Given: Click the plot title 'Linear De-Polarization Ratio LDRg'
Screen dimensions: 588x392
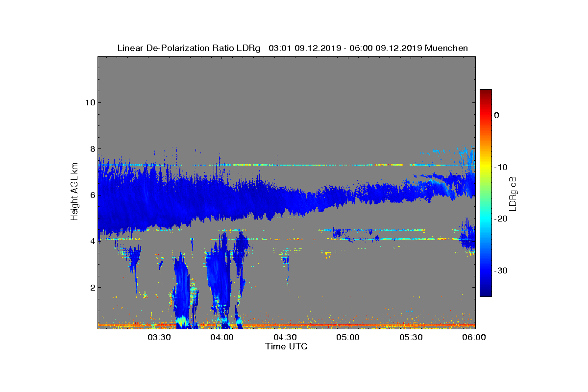Looking at the screenshot, I should coord(189,48).
